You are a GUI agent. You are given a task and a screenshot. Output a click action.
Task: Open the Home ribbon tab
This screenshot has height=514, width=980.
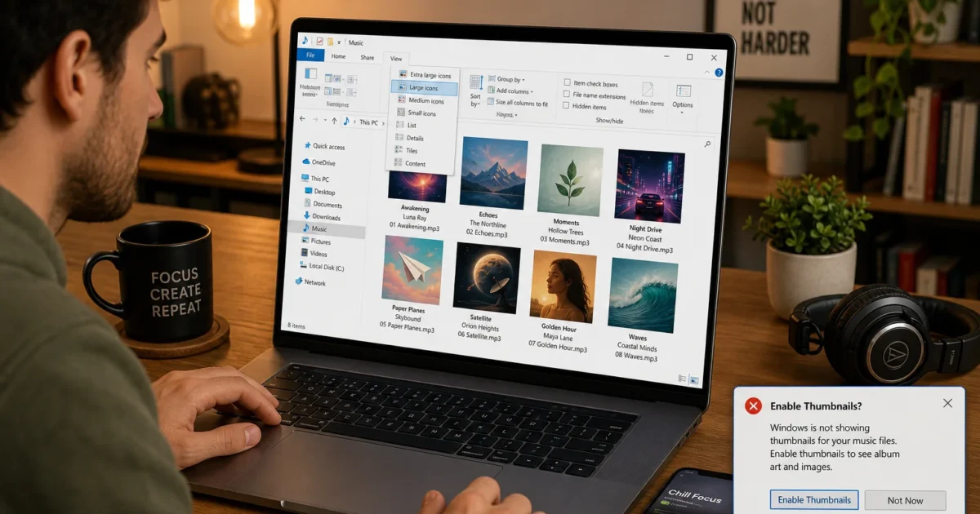click(338, 56)
